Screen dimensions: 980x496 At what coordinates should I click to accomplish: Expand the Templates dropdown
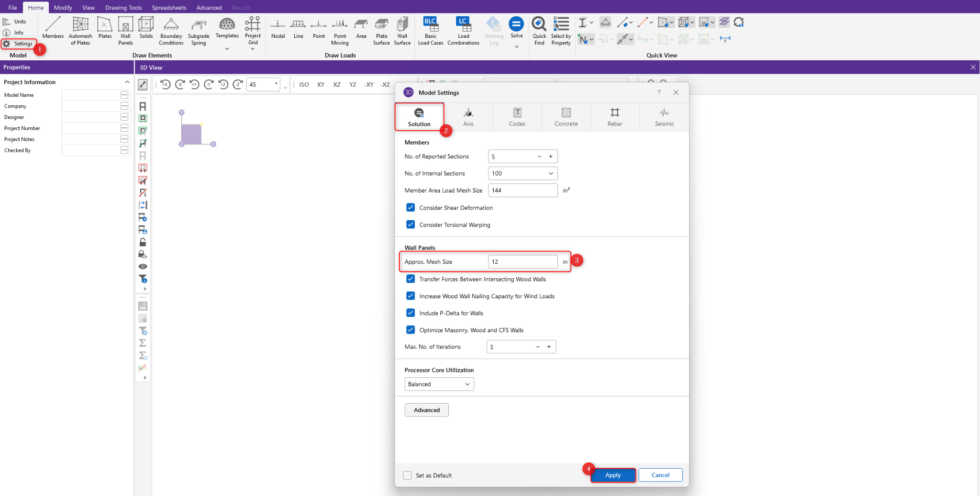(227, 48)
